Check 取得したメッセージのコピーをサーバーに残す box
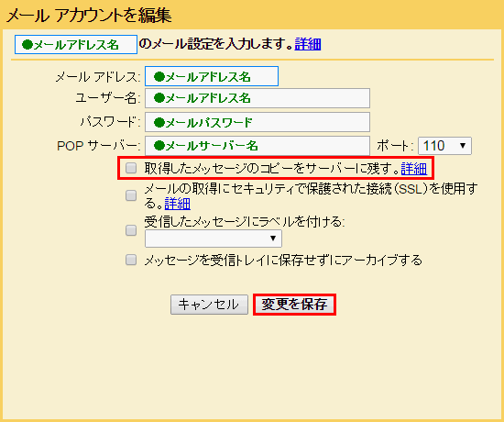The height and width of the screenshot is (422, 504). [x=131, y=168]
